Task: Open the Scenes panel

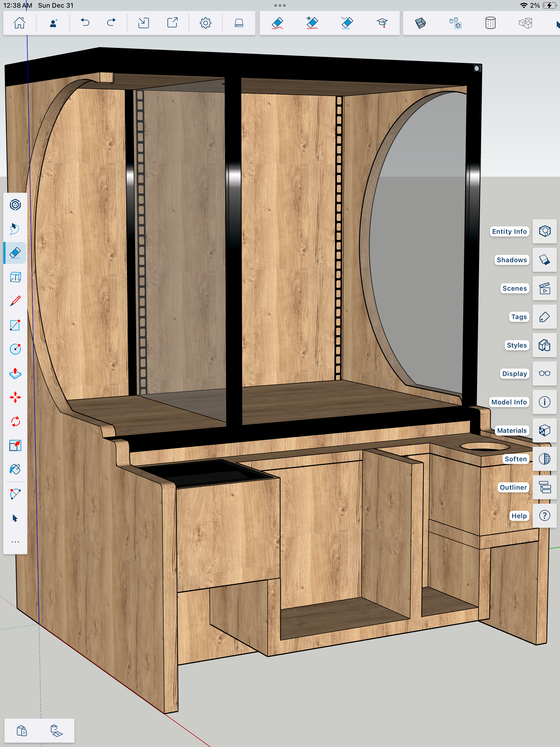Action: pos(545,288)
